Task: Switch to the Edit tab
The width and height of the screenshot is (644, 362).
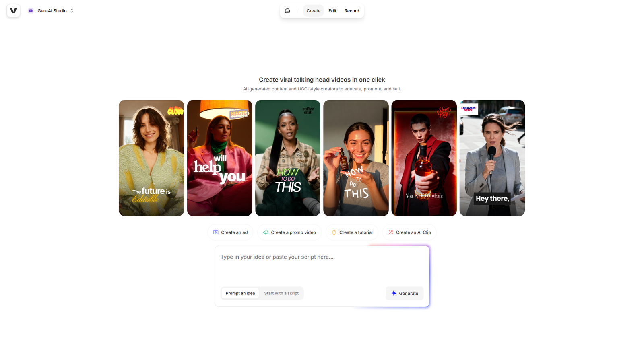Action: 332,11
